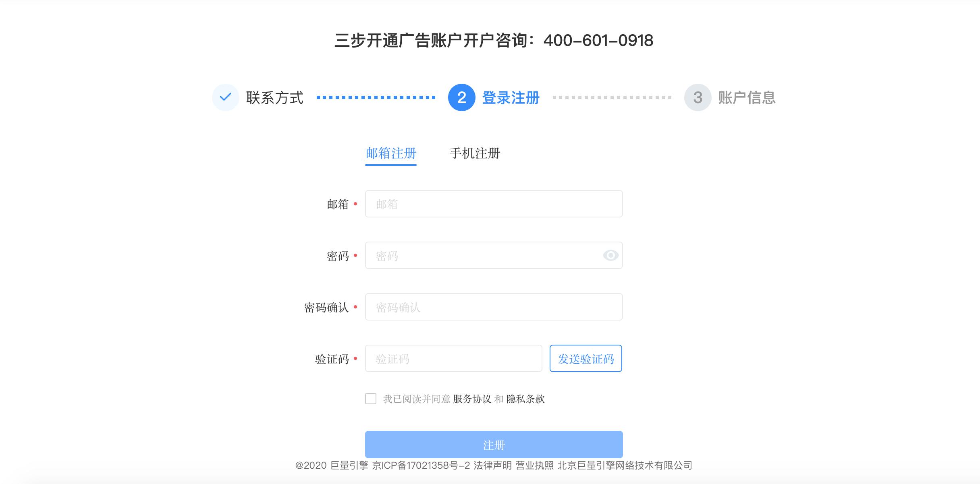The width and height of the screenshot is (980, 484).
Task: Click the 联系方式 step label
Action: click(276, 97)
